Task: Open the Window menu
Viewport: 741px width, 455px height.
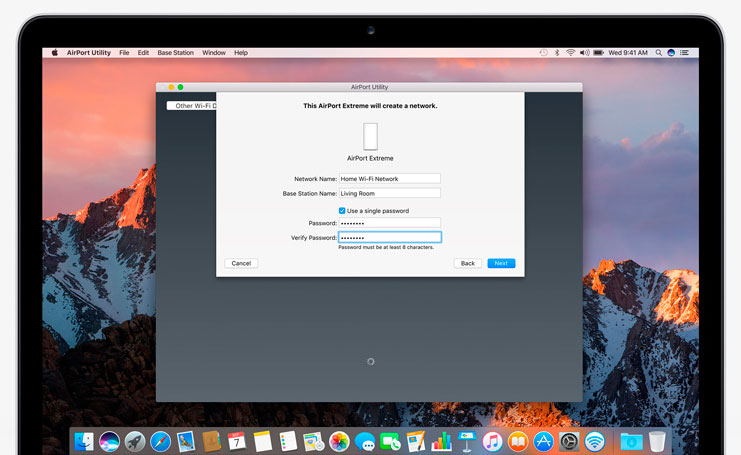Action: pos(214,52)
